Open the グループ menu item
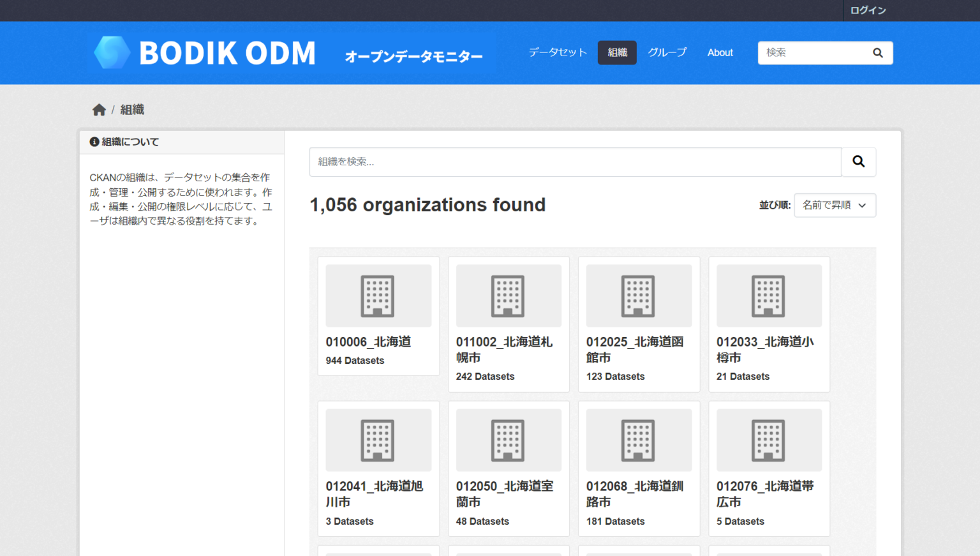 pos(667,52)
